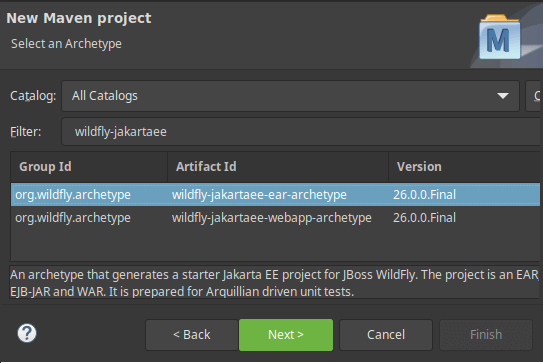Select the wildfly-jakartaee-ear-archetype row
The width and height of the screenshot is (543, 363).
(275, 195)
